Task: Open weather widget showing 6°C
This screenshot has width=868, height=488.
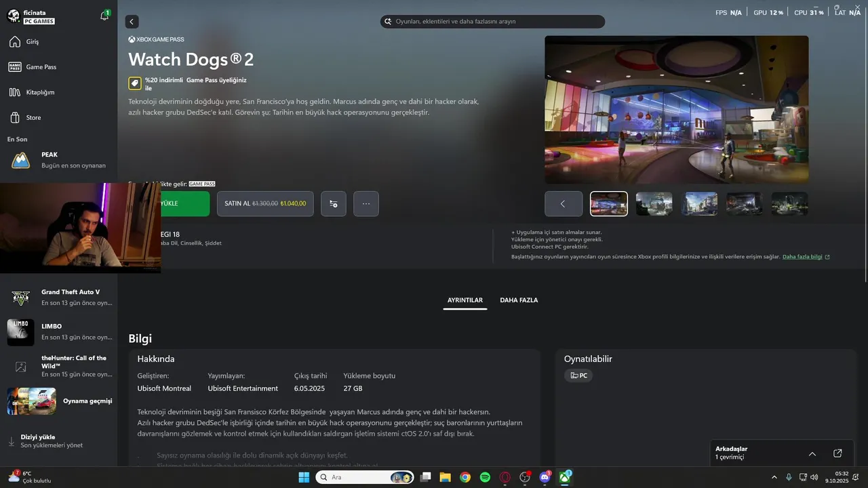Action: tap(28, 477)
